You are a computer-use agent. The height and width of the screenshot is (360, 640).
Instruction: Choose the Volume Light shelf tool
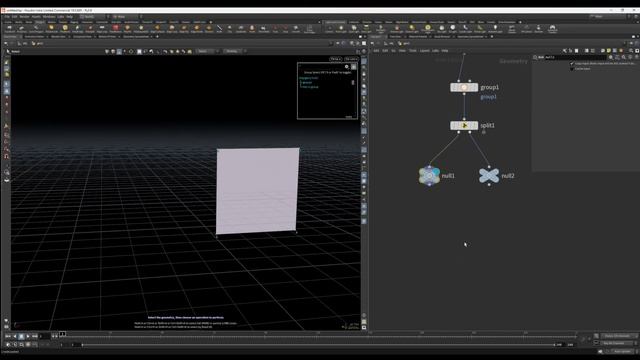(397, 29)
